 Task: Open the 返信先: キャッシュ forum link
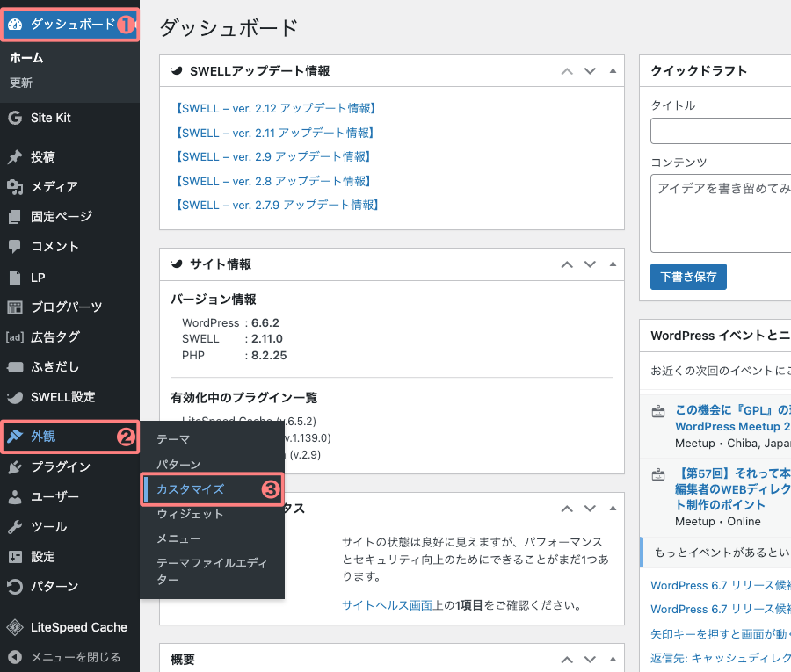click(x=721, y=659)
